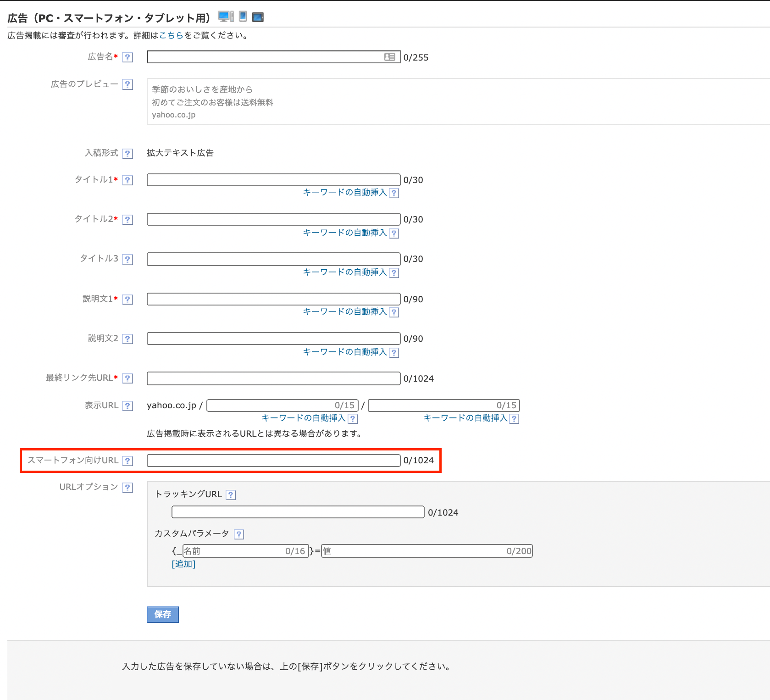The height and width of the screenshot is (700, 770).
Task: Click キーワードの自動挿入 under タイトル1
Action: pyautogui.click(x=345, y=192)
